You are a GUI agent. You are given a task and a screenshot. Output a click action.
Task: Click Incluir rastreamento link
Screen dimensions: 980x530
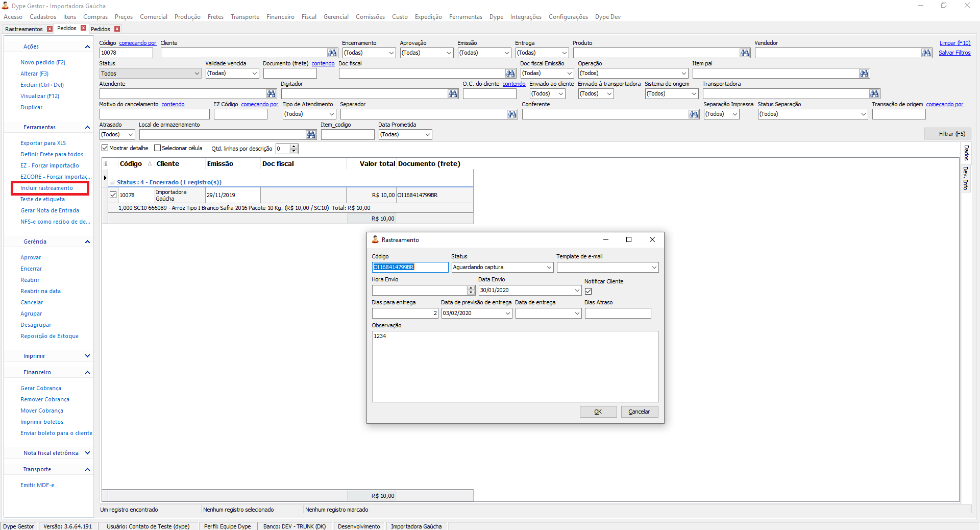pos(46,188)
